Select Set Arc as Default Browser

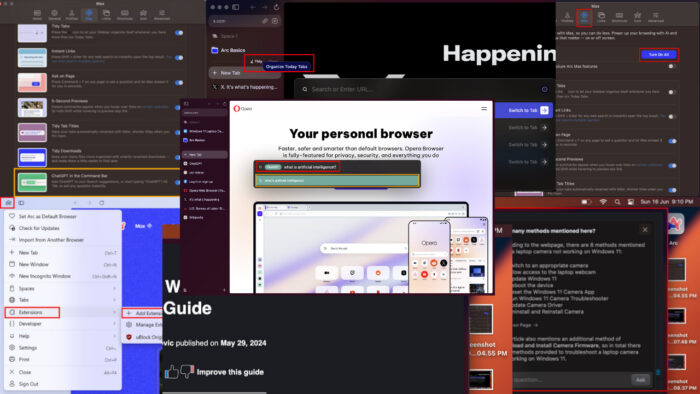(x=62, y=216)
